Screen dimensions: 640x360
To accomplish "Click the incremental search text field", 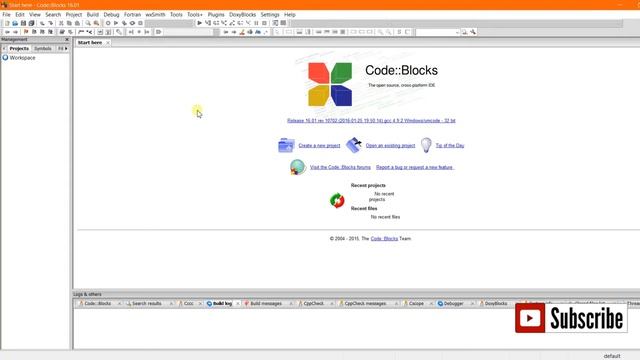I will tap(188, 32).
